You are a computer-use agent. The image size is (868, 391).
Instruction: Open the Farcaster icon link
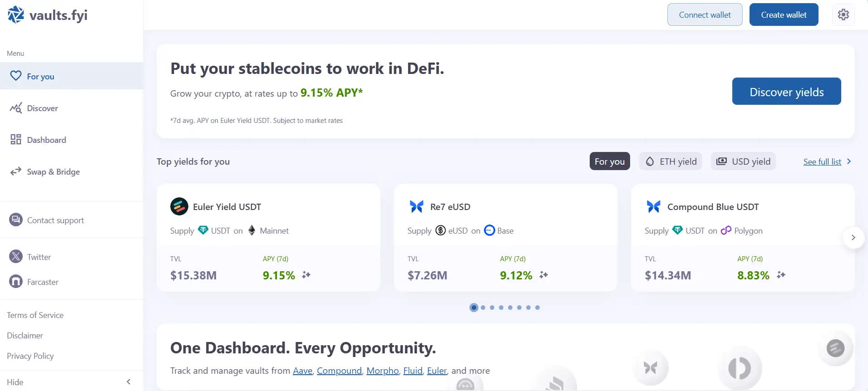(16, 282)
